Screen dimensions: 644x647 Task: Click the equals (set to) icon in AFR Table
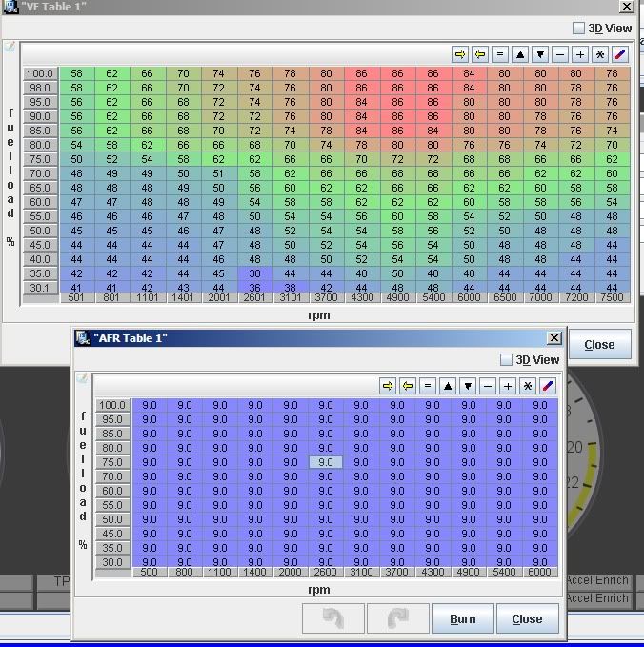click(428, 386)
